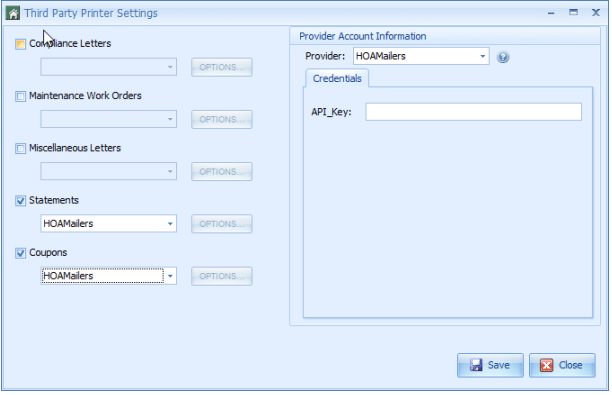612x395 pixels.
Task: Open the Maintenance Work Orders provider dropdown
Action: coord(109,119)
